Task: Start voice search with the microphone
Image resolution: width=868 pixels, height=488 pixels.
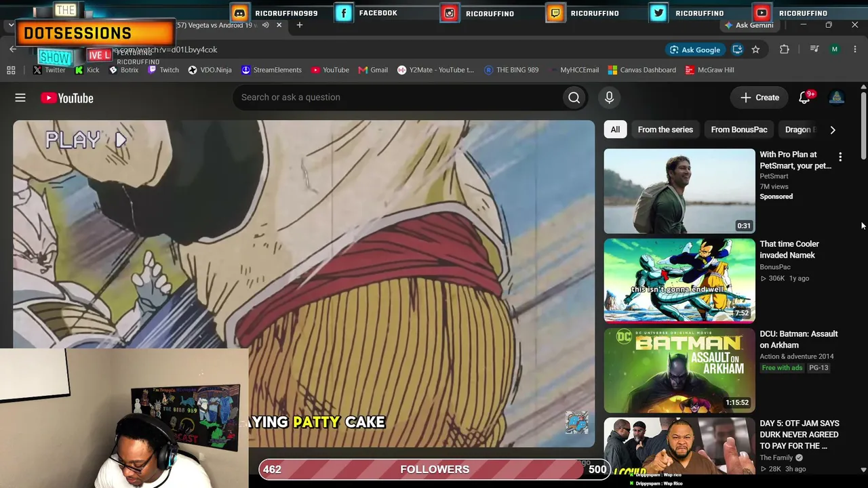Action: coord(609,98)
